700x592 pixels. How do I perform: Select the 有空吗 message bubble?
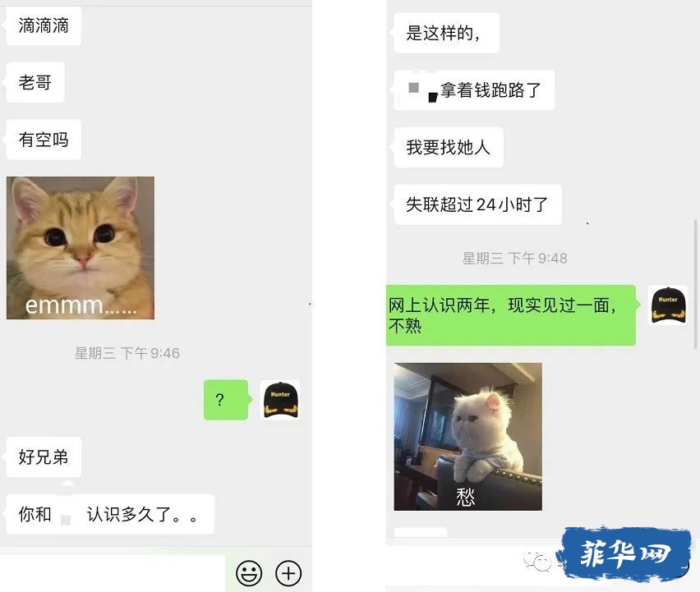click(44, 140)
